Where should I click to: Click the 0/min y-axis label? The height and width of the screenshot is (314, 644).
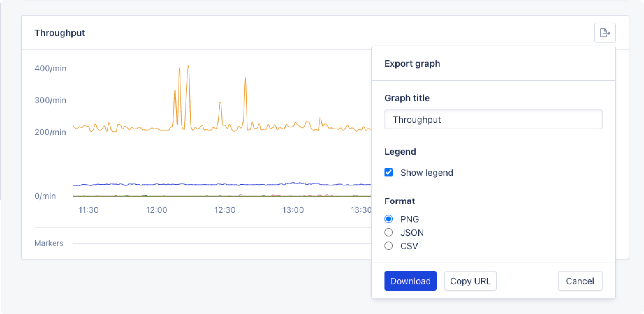click(x=45, y=196)
